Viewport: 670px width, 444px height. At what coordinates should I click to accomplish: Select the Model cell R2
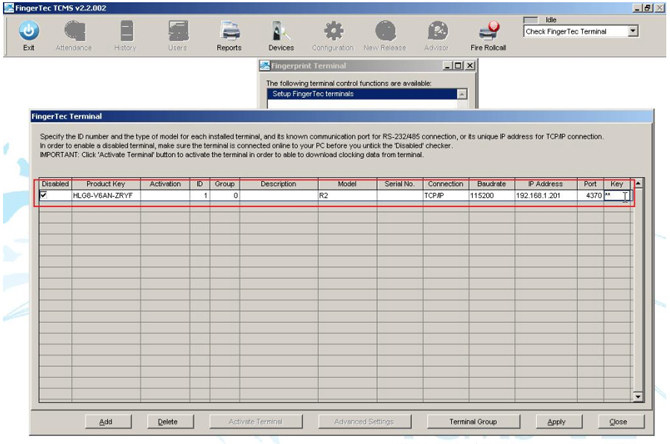347,196
